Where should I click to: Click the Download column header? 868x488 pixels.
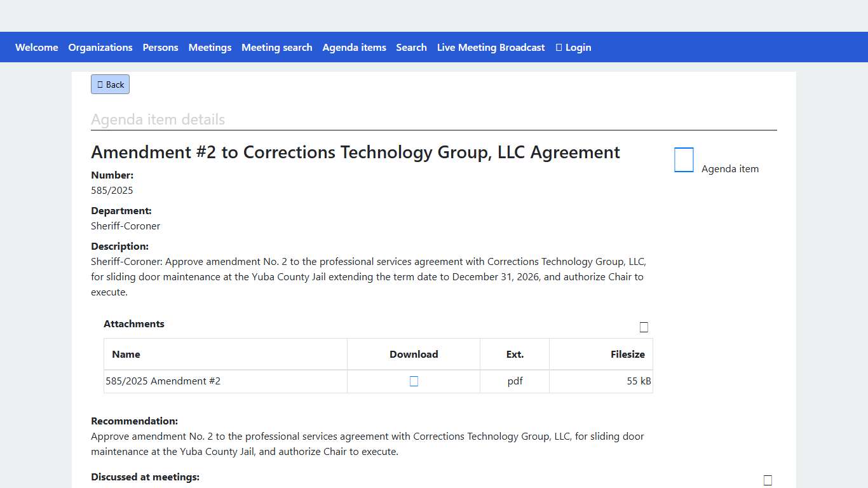tap(414, 355)
